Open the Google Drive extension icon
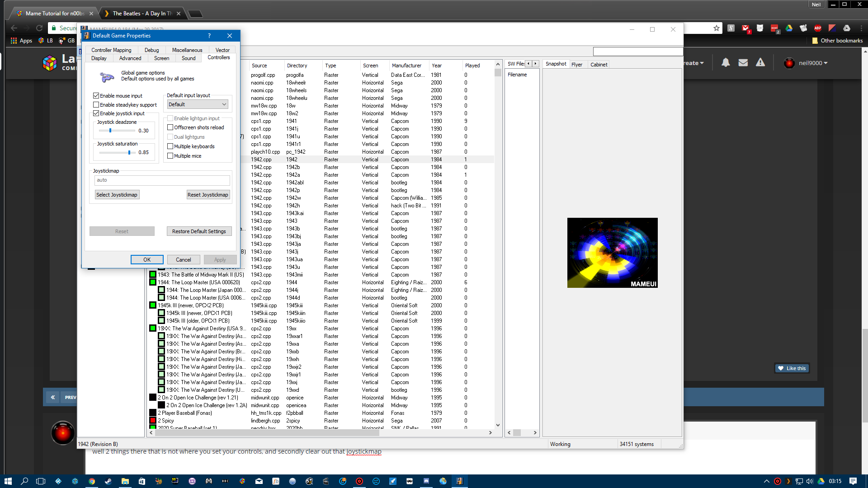868x488 pixels. [x=789, y=28]
